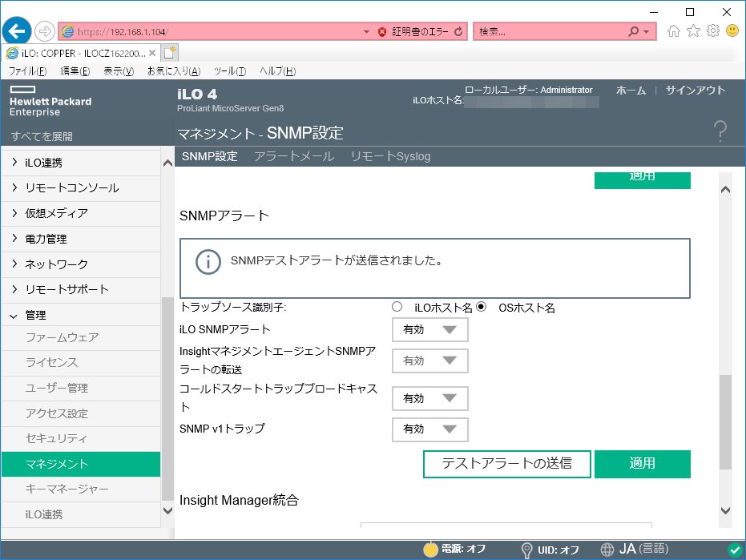This screenshot has height=560, width=746.
Task: Open the cold start trap broadcast dropdown
Action: pyautogui.click(x=430, y=398)
